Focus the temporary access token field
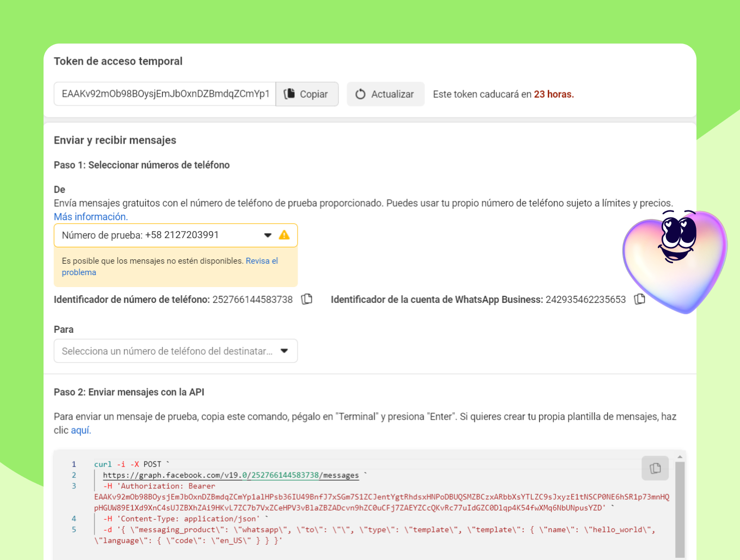Screen dimensions: 740x560 tap(165, 94)
